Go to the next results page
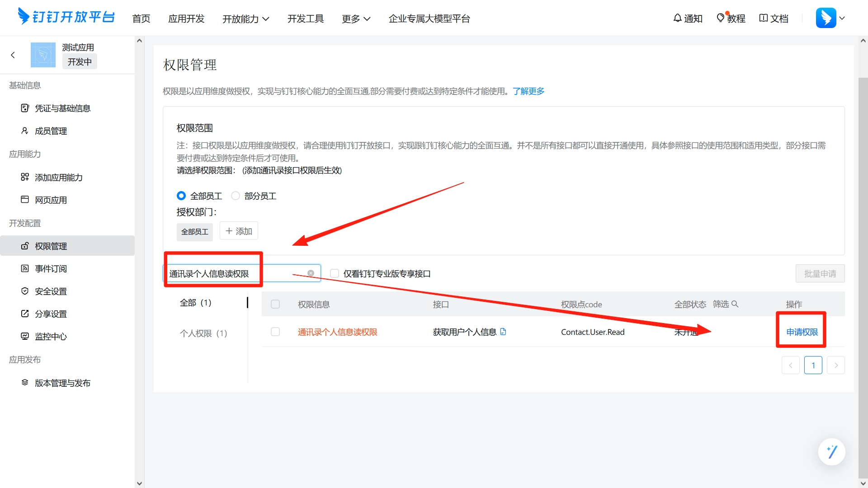 coord(836,365)
